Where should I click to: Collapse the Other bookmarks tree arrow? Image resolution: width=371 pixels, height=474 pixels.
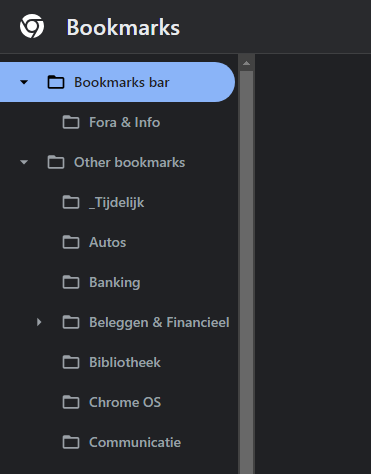tap(24, 162)
